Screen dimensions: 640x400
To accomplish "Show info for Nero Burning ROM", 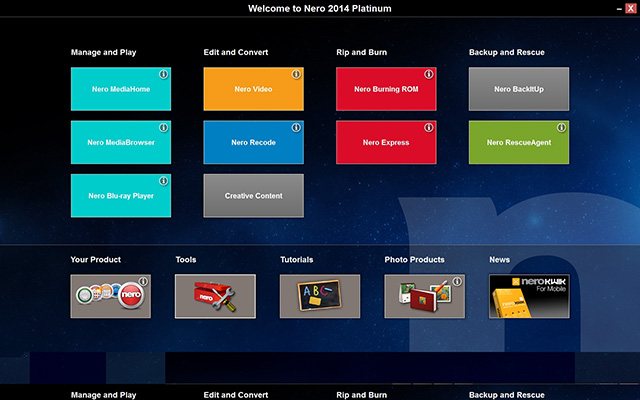I will click(429, 74).
